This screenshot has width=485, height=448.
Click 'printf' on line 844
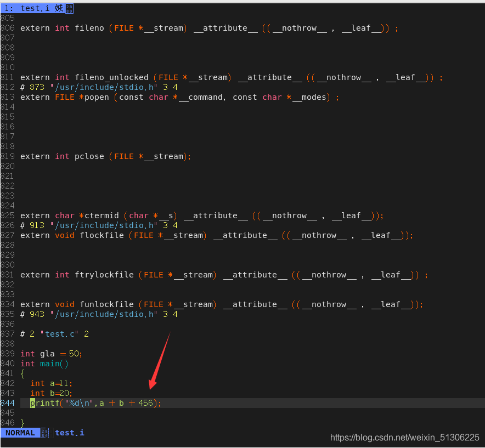45,403
